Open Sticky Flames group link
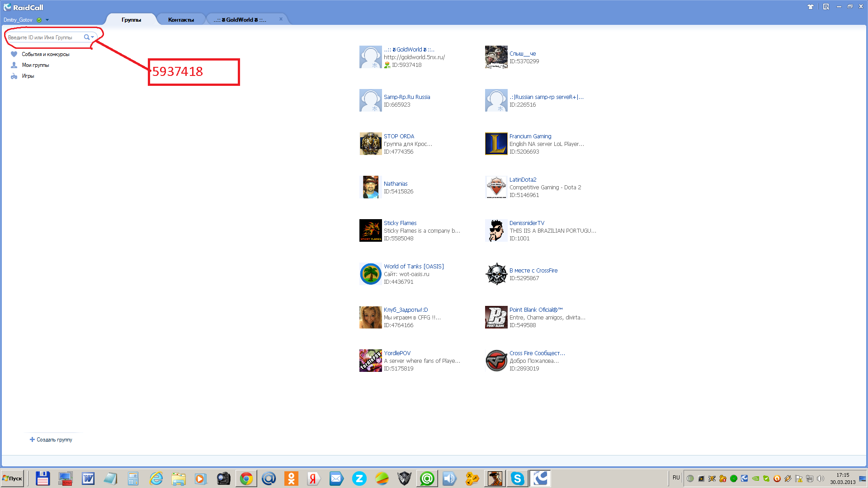This screenshot has width=868, height=488. click(400, 223)
